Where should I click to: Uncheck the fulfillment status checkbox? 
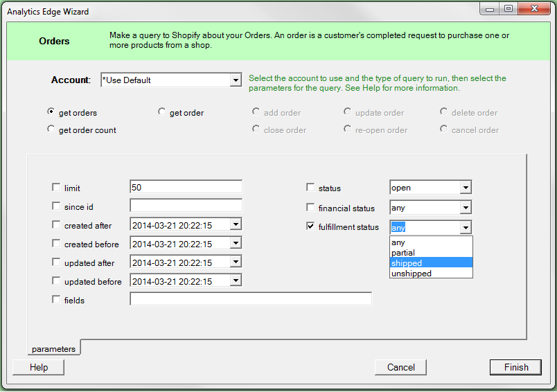coord(310,226)
